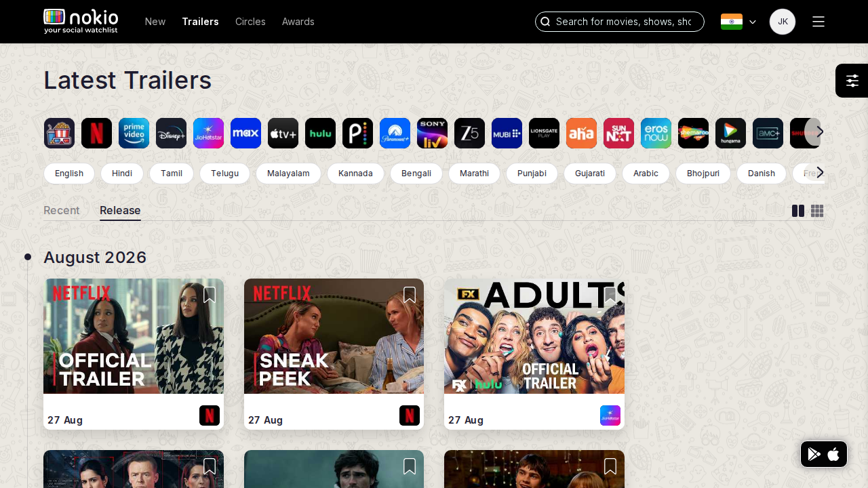
Task: Filter trailers by Apple TV+ icon
Action: point(283,133)
